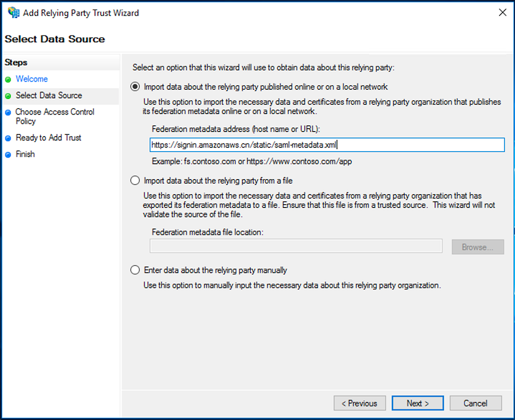Click green bullet beside Select Data Source

(8, 96)
